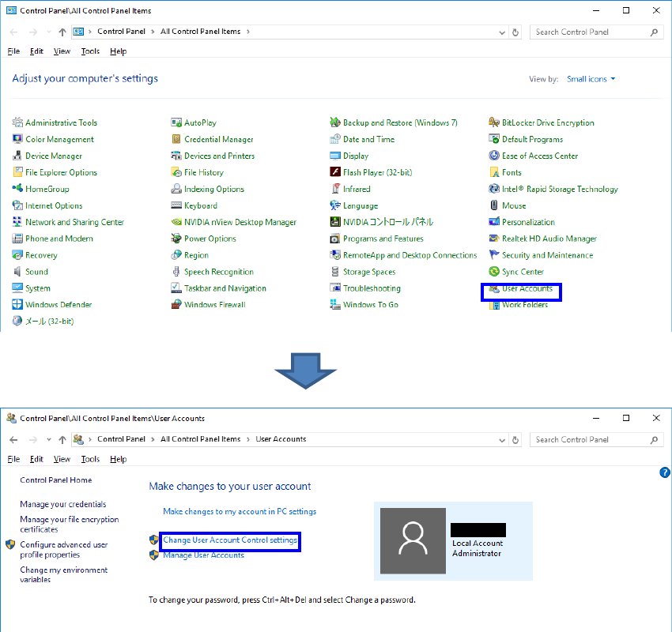Image resolution: width=672 pixels, height=632 pixels.
Task: Open the Security and Maintenance flag icon
Action: pyautogui.click(x=493, y=255)
